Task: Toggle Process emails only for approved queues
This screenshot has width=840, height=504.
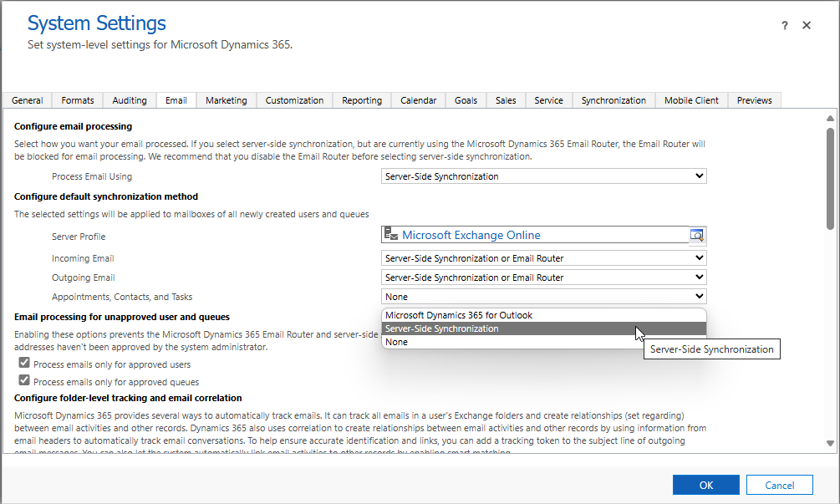Action: pos(24,380)
